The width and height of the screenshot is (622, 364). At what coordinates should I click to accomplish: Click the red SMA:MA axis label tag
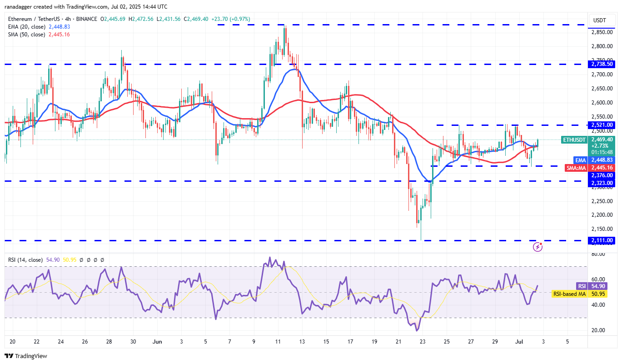[x=576, y=168]
